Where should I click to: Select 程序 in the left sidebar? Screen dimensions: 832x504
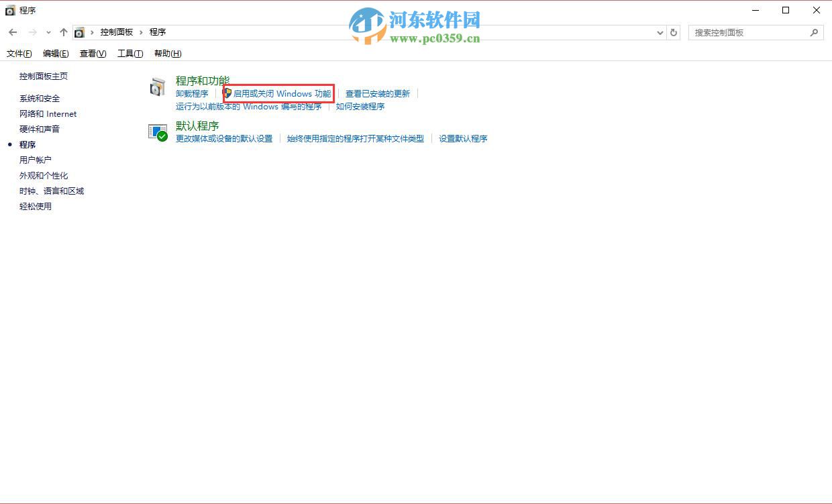click(x=28, y=144)
